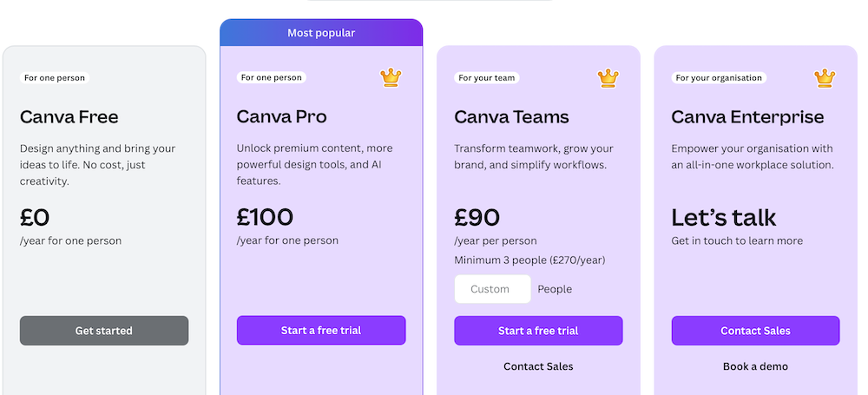Image resolution: width=868 pixels, height=395 pixels.
Task: Select the Canva Free heading
Action: (x=69, y=117)
